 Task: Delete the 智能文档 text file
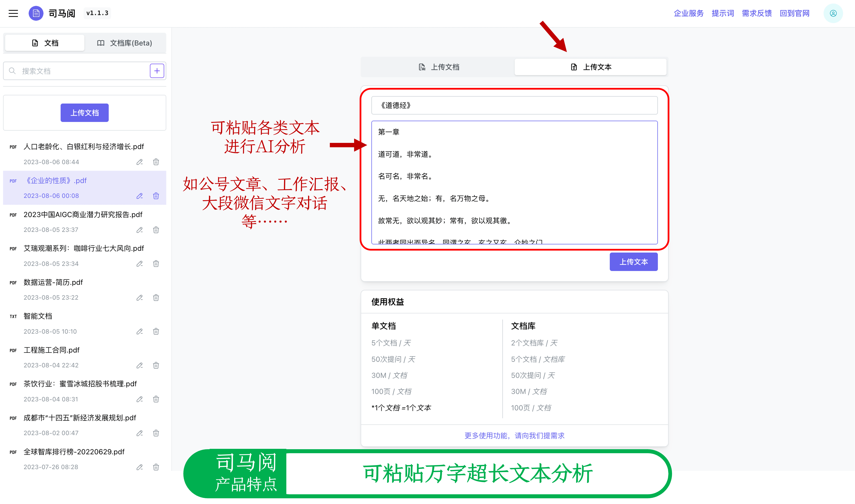[156, 331]
